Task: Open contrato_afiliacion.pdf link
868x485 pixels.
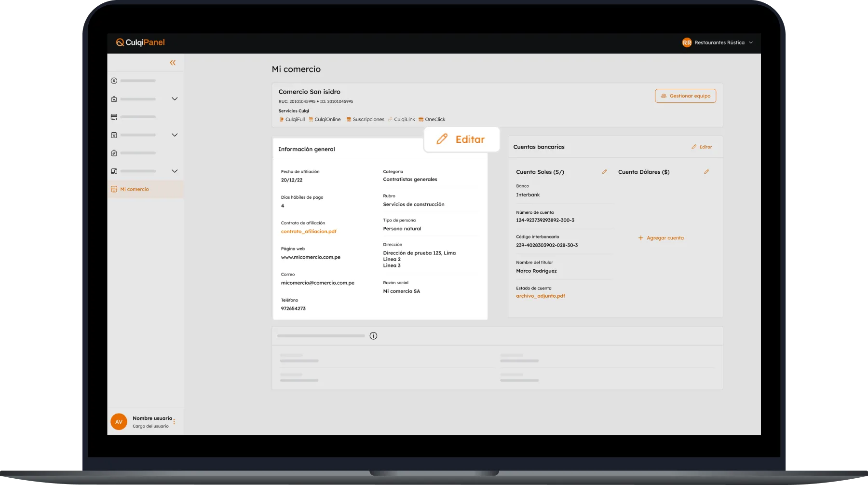Action: tap(309, 232)
